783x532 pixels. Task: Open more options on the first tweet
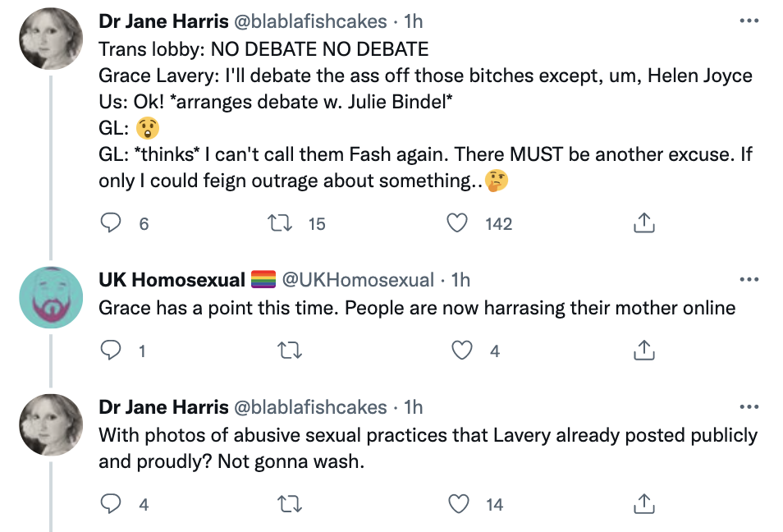click(x=749, y=21)
